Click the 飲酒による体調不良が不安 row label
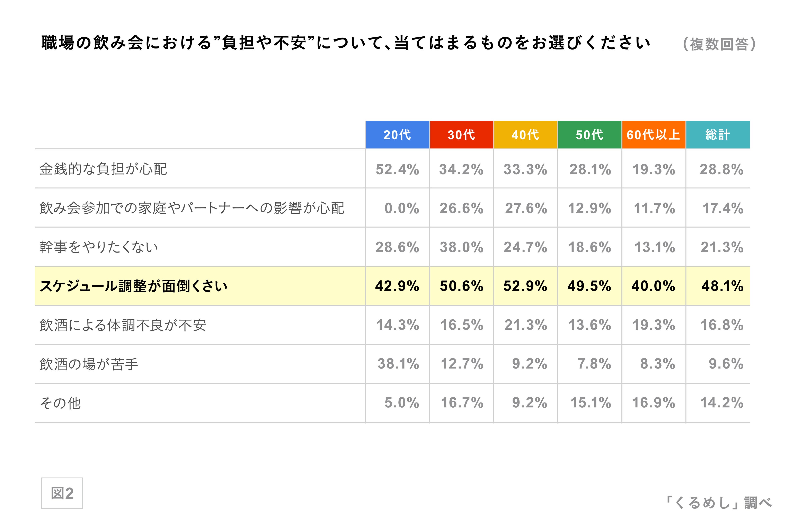The image size is (798, 532). (x=123, y=325)
